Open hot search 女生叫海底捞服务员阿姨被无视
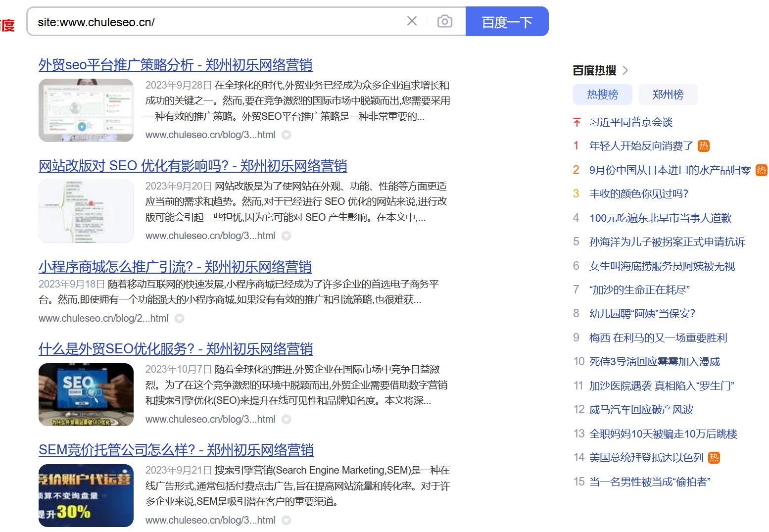Image resolution: width=769 pixels, height=532 pixels. (x=662, y=266)
